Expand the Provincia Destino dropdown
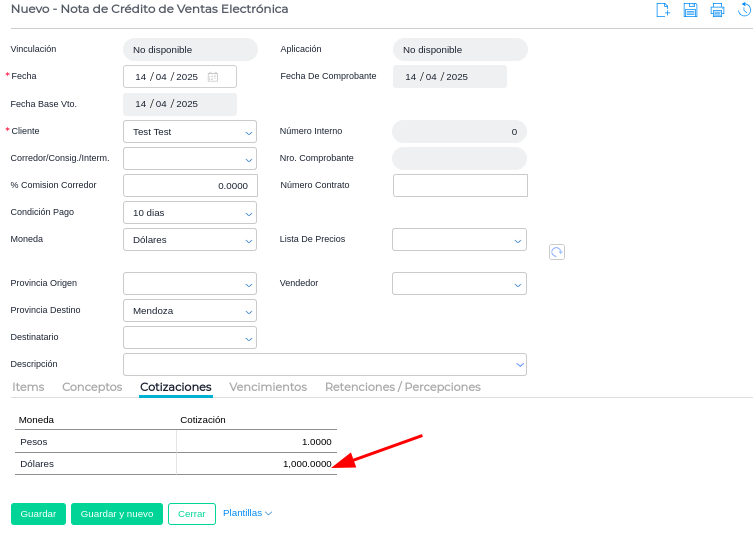Image resolution: width=753 pixels, height=534 pixels. click(248, 311)
